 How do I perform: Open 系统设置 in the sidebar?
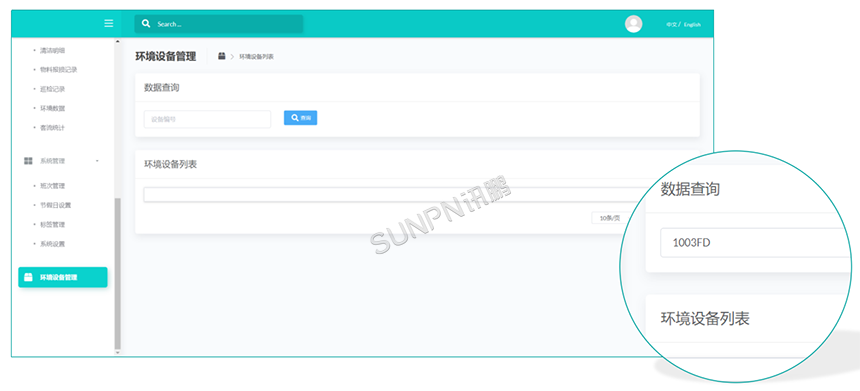(53, 243)
